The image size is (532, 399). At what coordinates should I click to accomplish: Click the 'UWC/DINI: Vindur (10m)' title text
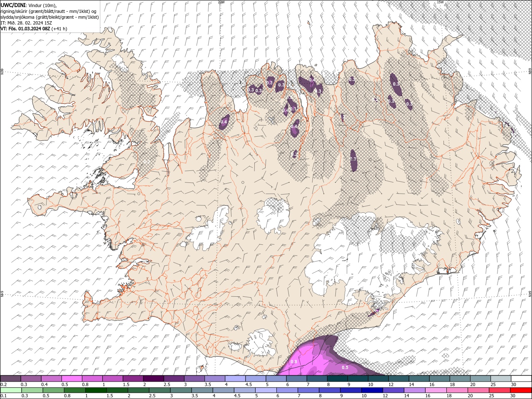click(28, 5)
